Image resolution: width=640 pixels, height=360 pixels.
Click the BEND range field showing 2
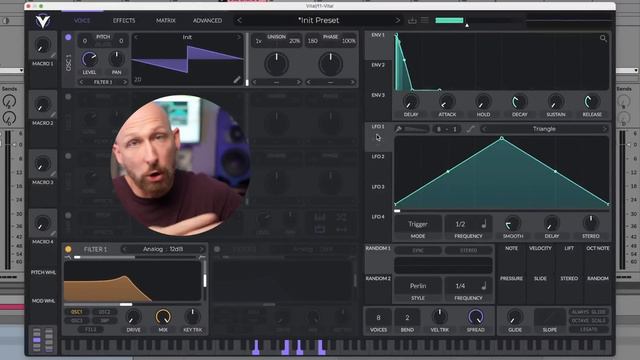click(x=407, y=317)
